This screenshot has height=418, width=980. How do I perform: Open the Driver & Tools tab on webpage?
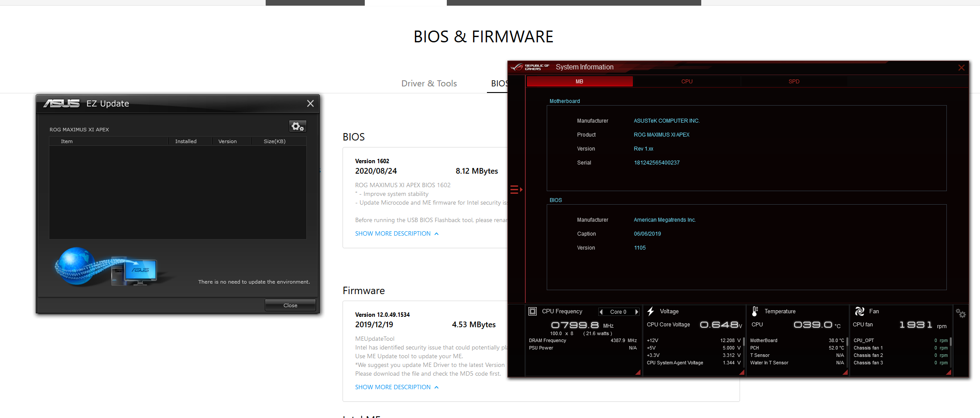pyautogui.click(x=429, y=83)
